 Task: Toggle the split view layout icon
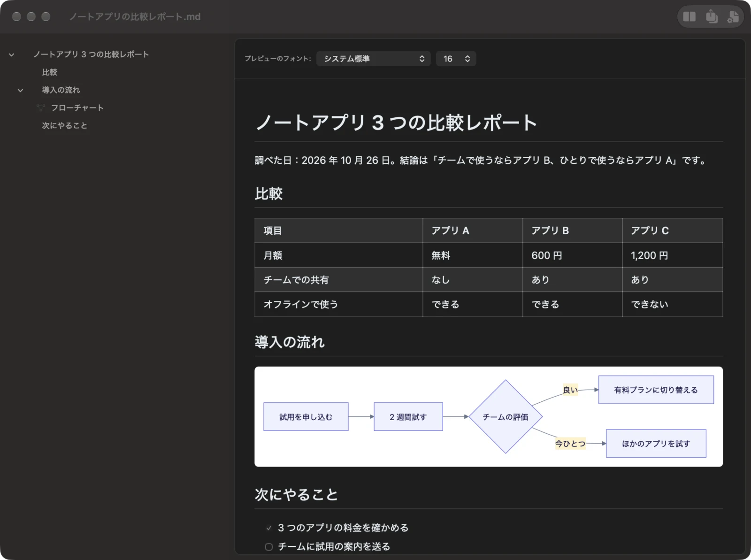(689, 17)
